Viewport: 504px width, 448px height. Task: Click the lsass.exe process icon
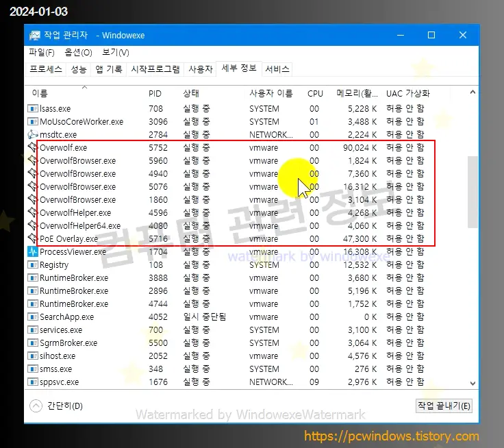pyautogui.click(x=33, y=109)
